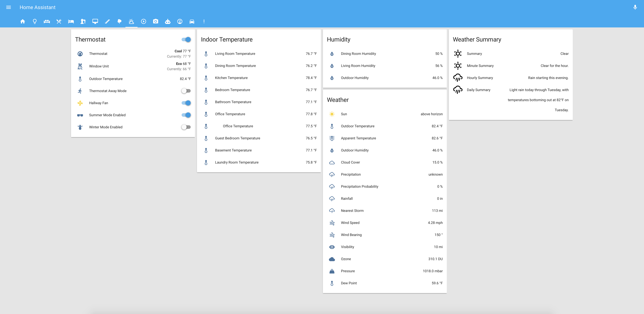This screenshot has height=314, width=644.
Task: Enable Thermostat Away Mode switch
Action: tap(186, 91)
